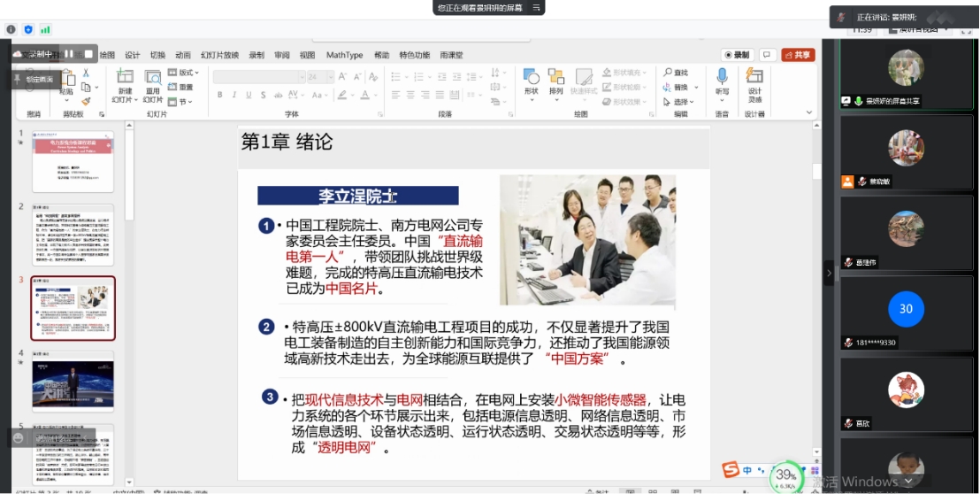Open the Design (设计) tab

click(133, 55)
